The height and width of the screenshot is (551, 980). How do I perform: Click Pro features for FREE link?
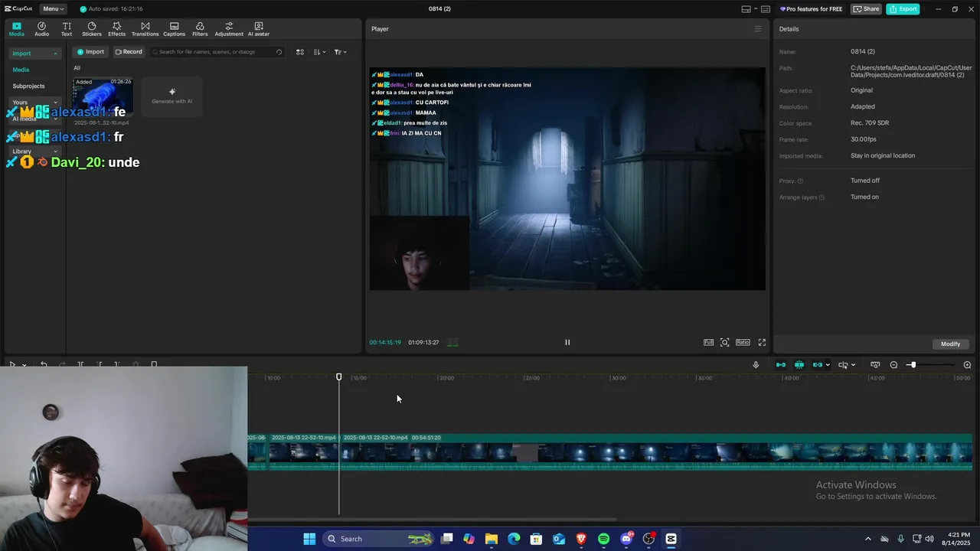[811, 9]
